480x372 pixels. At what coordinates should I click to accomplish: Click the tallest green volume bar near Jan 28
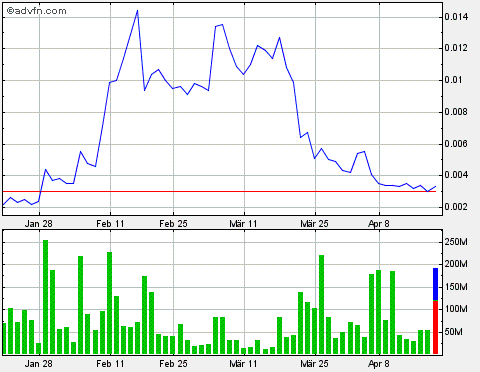point(46,297)
